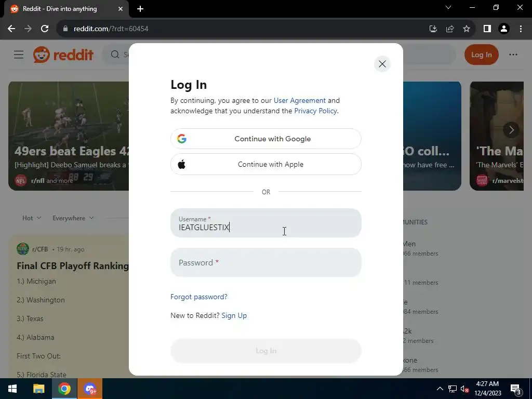
Task: Open muted volume tray icon
Action: 464,389
